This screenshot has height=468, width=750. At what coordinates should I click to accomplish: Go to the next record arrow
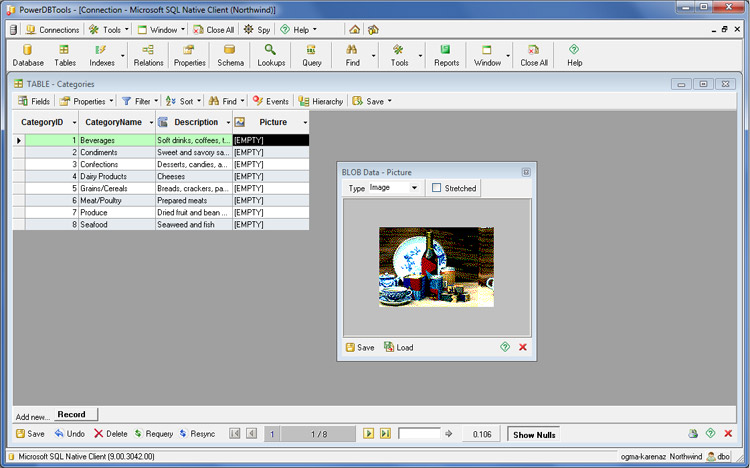coord(368,434)
